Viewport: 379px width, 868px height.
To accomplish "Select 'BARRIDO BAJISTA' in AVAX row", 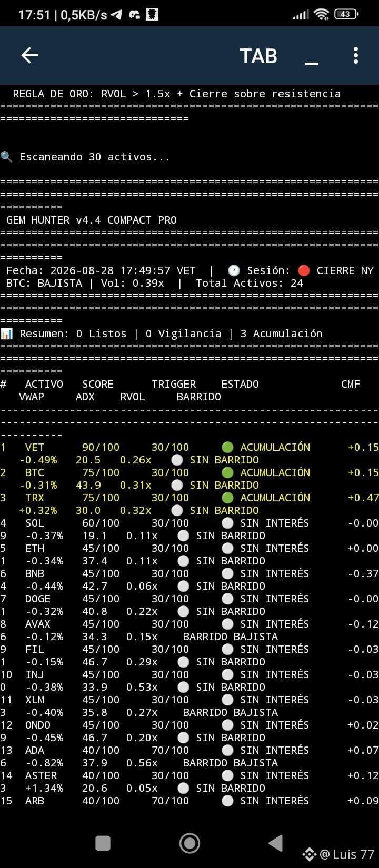I will pos(231,637).
